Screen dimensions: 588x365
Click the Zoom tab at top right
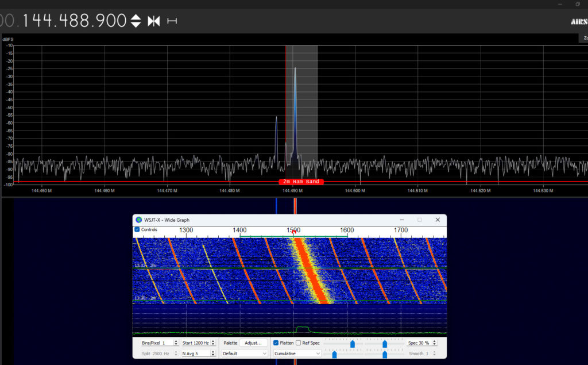[x=583, y=38]
